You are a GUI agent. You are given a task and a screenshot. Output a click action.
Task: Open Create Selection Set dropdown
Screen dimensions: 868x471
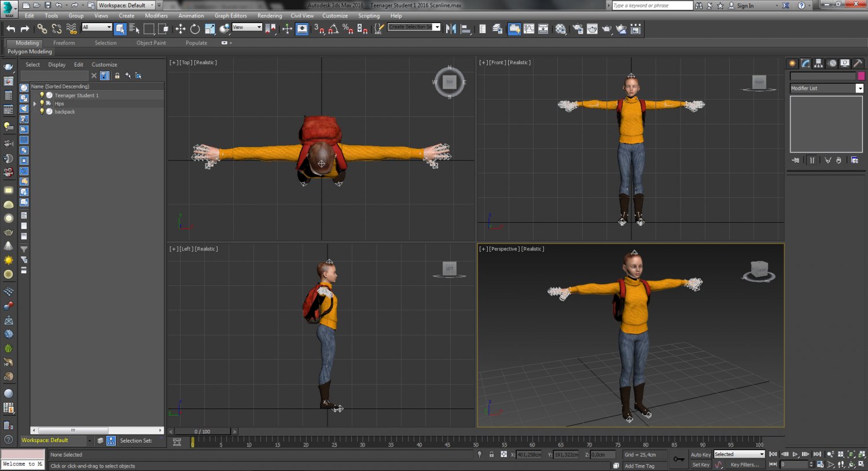pos(414,27)
